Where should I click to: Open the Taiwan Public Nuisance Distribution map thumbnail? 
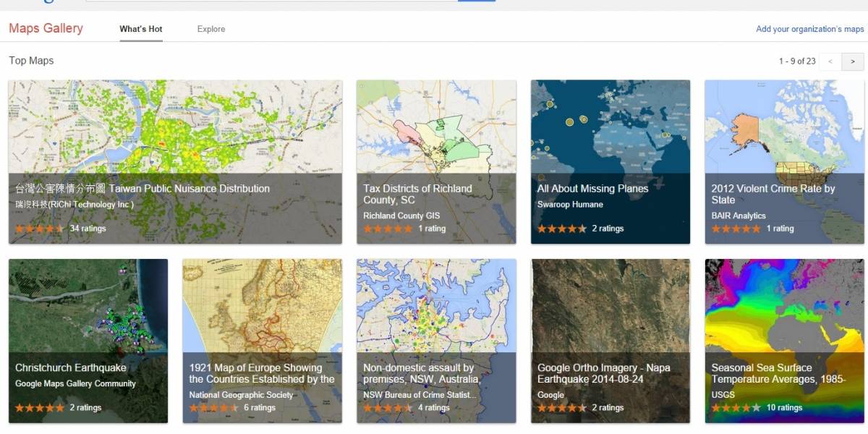click(x=175, y=162)
